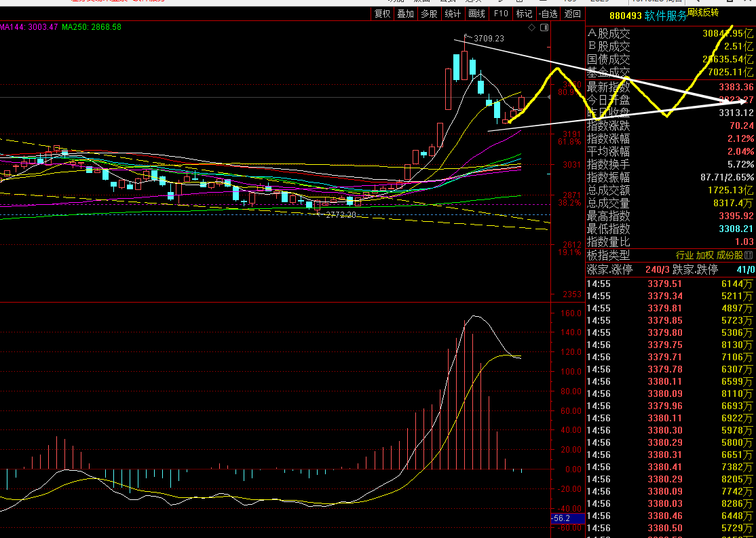Click the 2353 price axis label
Viewport: 756px width, 538px height.
coord(571,294)
